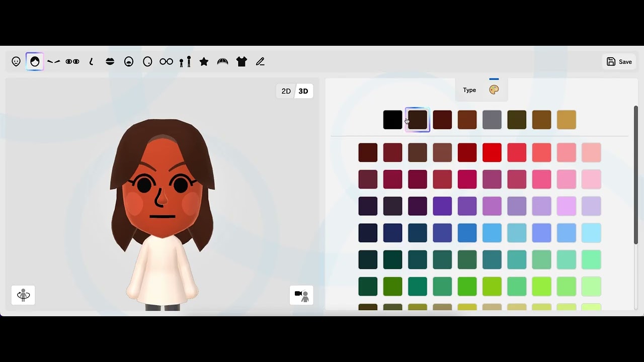Pick the selected dark brown swatch
The width and height of the screenshot is (644, 362).
[418, 120]
